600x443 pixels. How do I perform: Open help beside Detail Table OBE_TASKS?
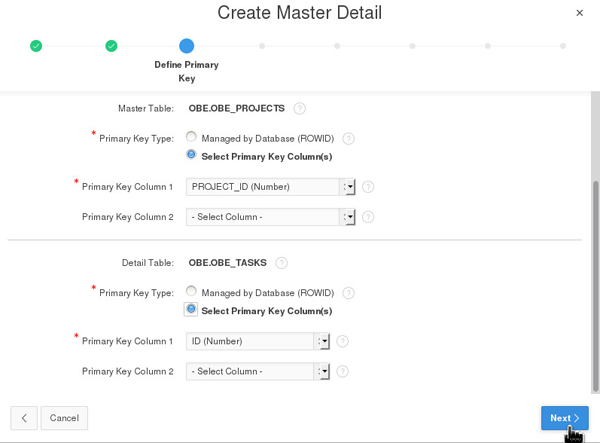[282, 263]
